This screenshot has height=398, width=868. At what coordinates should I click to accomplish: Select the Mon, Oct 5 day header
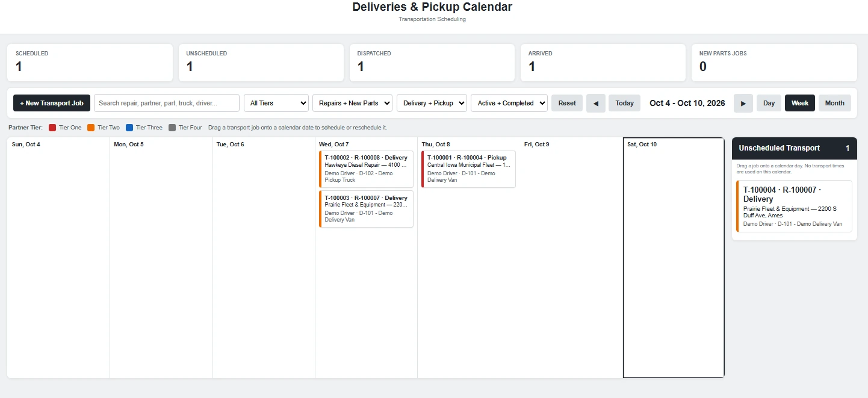[129, 145]
